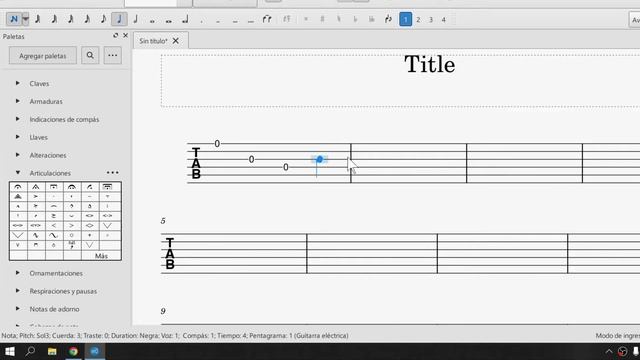The image size is (640, 360).
Task: Select the greater-than (>) symbol in fifth row
Action: click(71, 225)
